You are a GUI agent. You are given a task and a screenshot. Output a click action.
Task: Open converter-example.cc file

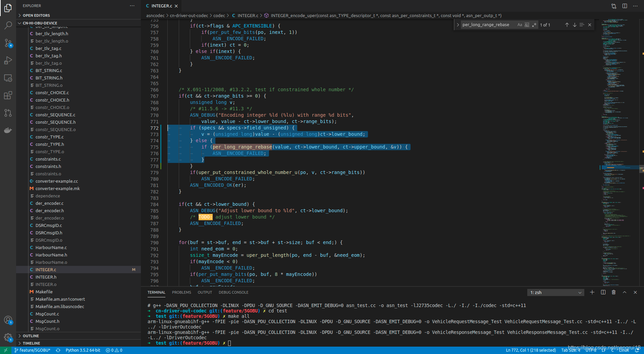(x=57, y=181)
